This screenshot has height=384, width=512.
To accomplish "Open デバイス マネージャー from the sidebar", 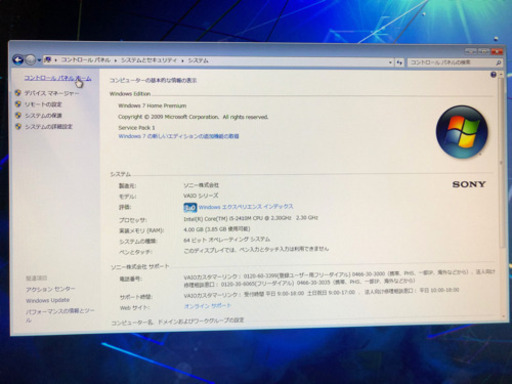I will point(52,93).
